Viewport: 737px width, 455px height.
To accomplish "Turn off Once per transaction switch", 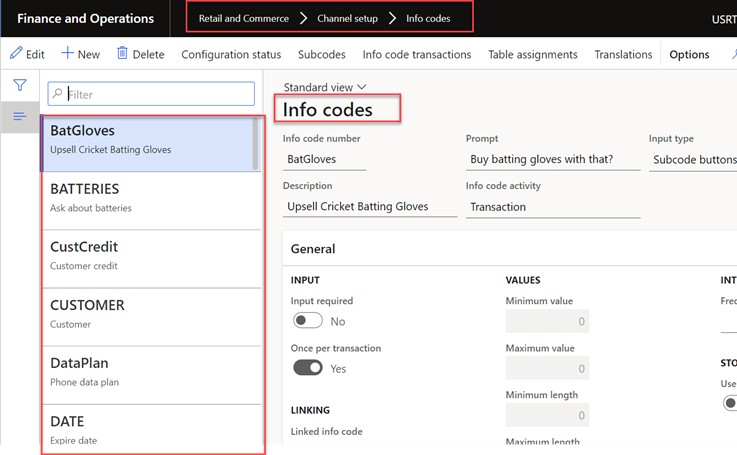I will pyautogui.click(x=307, y=368).
